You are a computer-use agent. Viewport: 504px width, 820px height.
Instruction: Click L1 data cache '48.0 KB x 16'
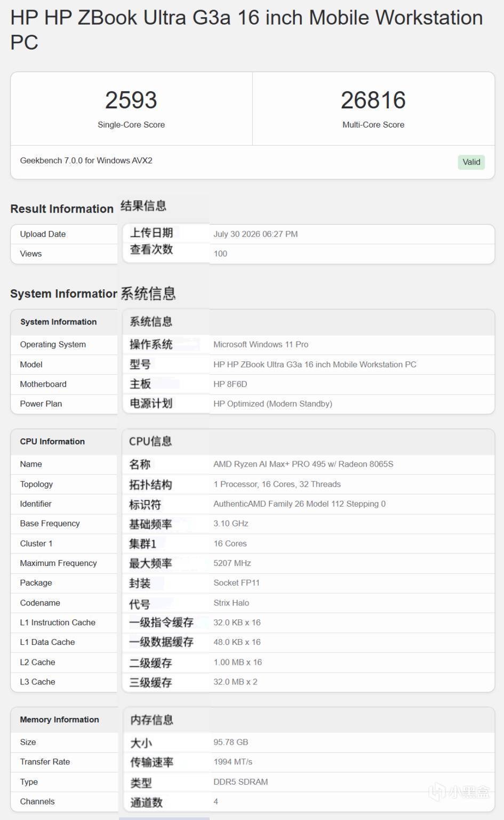[237, 642]
